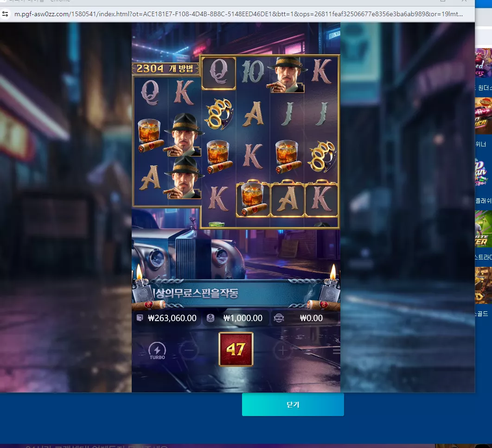Click the framed whiskey glass symbol in bottom row
This screenshot has width=492, height=448.
(x=253, y=199)
